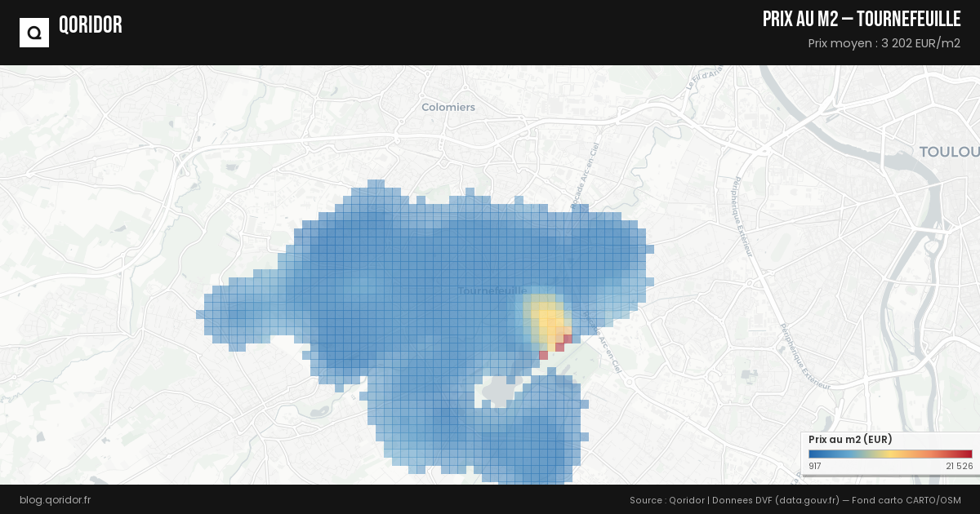Click the lowest red cell of the heatmap
The height and width of the screenshot is (514, 980).
[543, 355]
